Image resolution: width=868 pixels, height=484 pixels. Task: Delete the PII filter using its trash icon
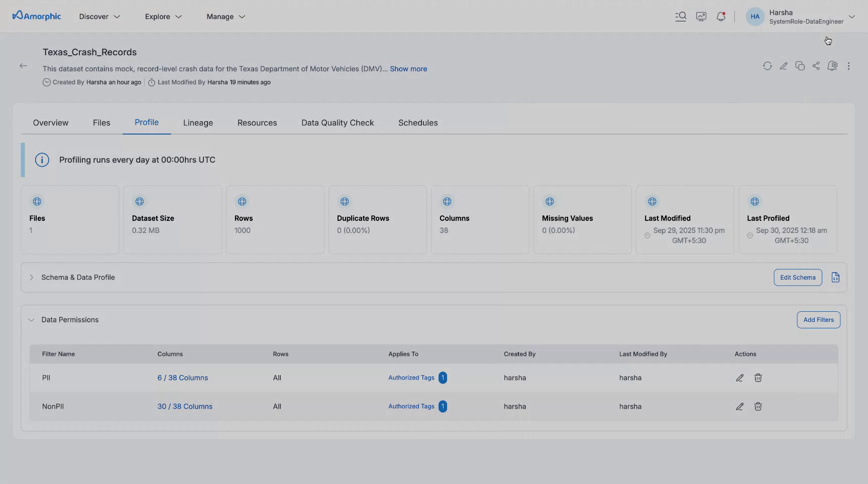pyautogui.click(x=758, y=378)
